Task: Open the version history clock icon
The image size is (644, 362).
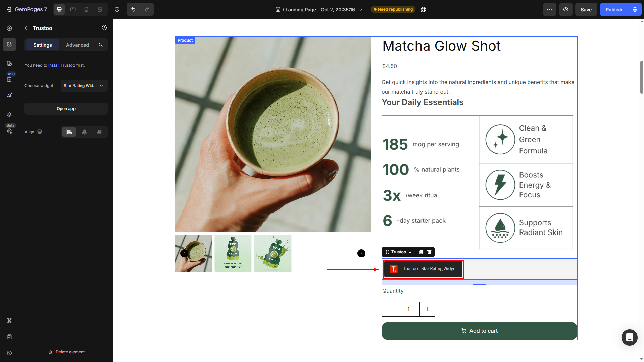Action: [117, 9]
